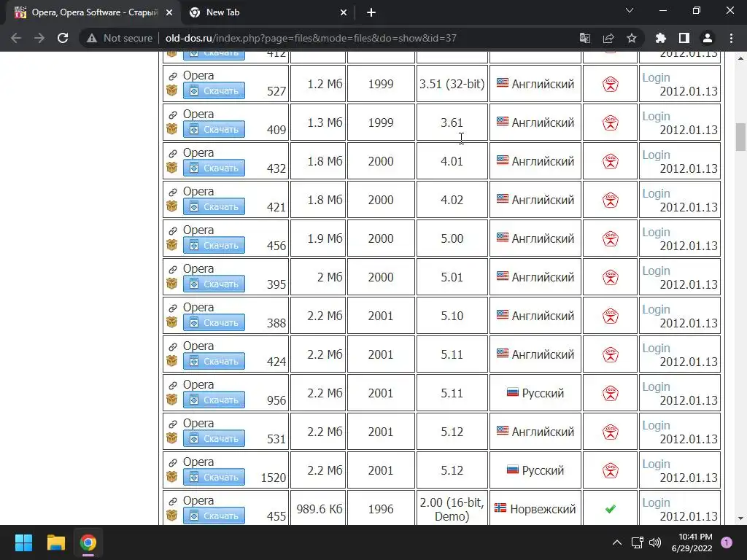The height and width of the screenshot is (560, 747).
Task: Open the Login link in 3.51 row
Action: [x=656, y=77]
